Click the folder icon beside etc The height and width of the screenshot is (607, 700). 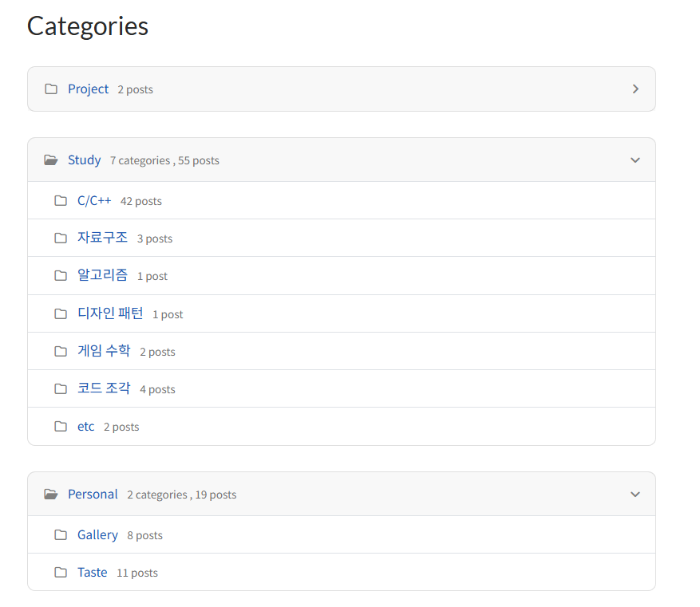pos(61,427)
